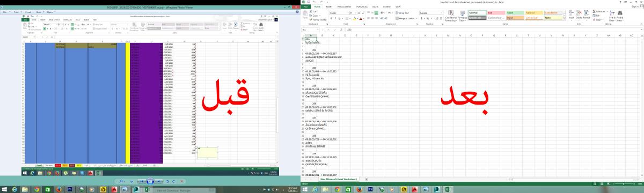Click the Insert cells icon
This screenshot has height=193, width=644.
tap(571, 16)
